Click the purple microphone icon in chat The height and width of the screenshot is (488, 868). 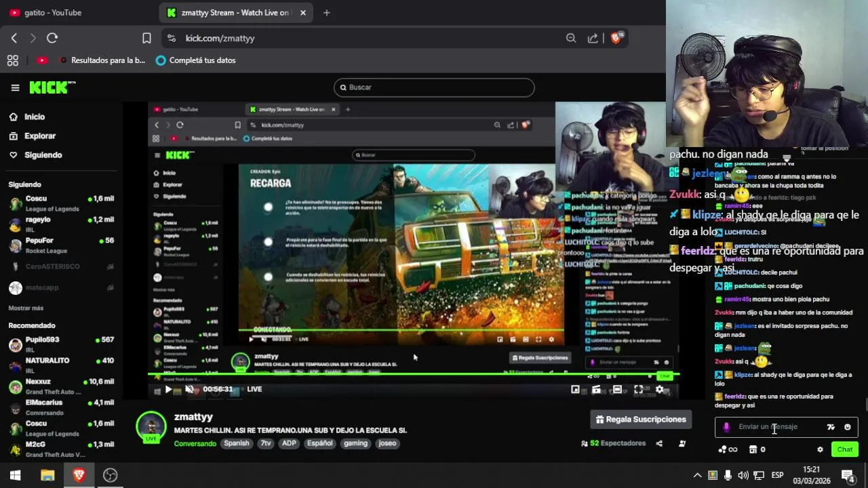click(x=726, y=427)
